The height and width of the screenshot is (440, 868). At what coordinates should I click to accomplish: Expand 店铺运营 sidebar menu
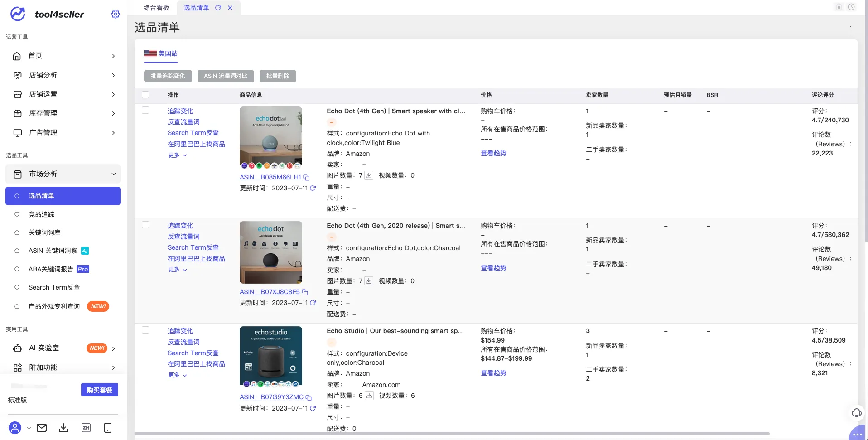point(63,94)
